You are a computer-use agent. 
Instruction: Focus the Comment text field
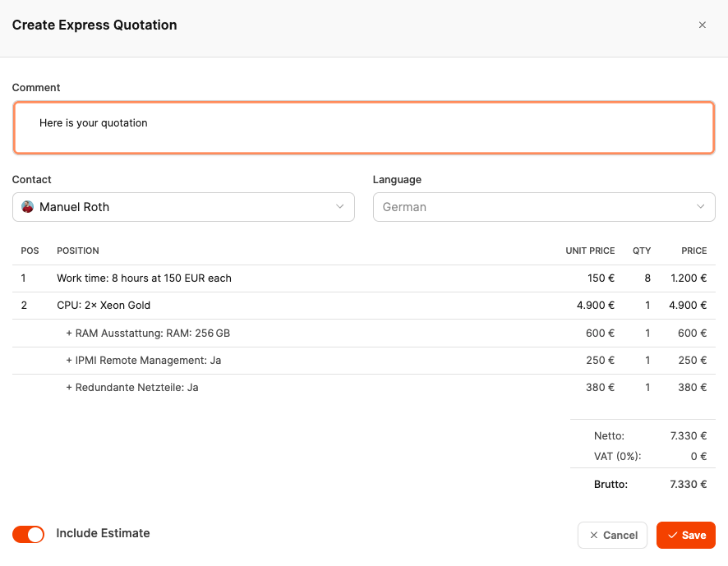[x=363, y=127]
